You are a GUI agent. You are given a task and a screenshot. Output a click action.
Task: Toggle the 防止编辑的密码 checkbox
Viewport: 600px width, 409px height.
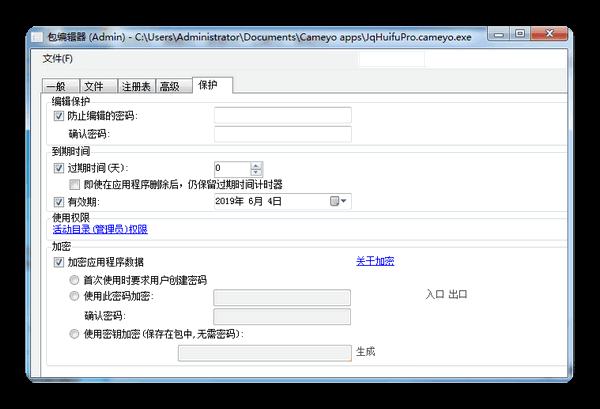click(59, 116)
